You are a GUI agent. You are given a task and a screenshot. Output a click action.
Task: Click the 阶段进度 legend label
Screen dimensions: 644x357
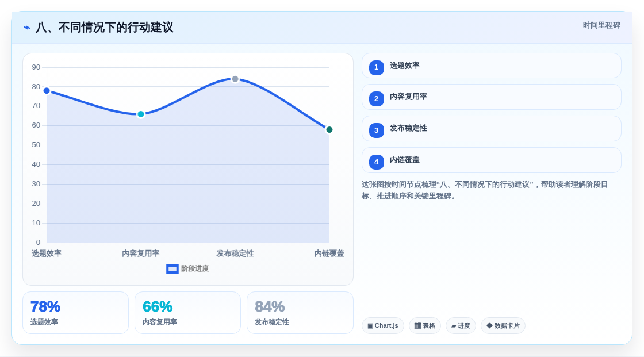[195, 268]
